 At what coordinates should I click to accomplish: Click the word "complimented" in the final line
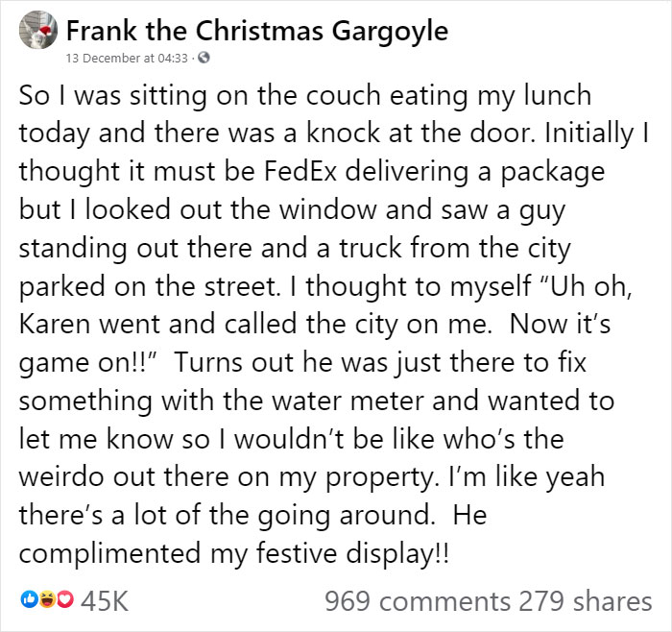point(110,553)
